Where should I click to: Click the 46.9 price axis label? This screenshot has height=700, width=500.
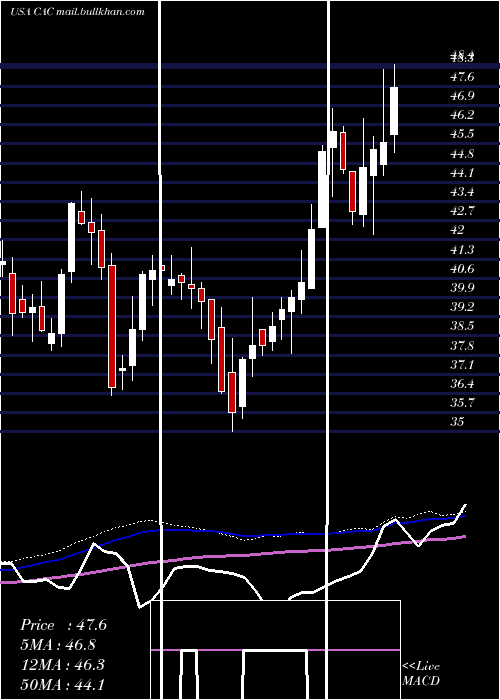tap(462, 96)
